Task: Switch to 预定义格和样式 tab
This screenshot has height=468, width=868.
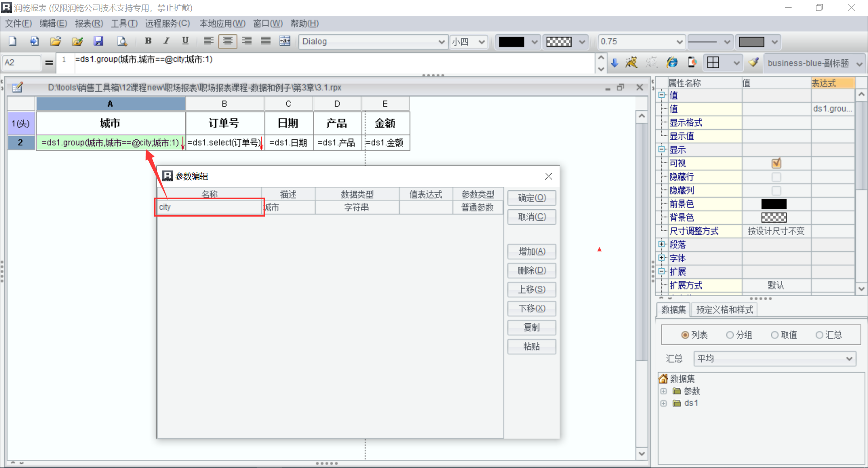Action: (x=724, y=310)
